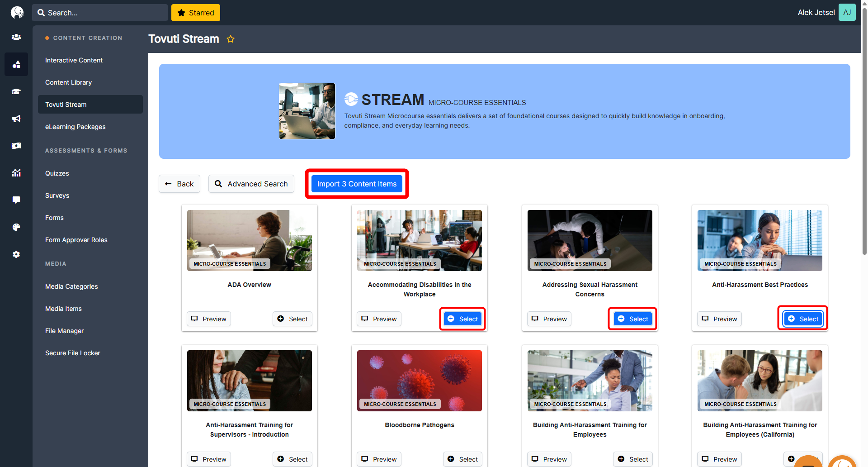Screen dimensions: 868x467
Task: Go to Content Library in side menu
Action: [68, 82]
